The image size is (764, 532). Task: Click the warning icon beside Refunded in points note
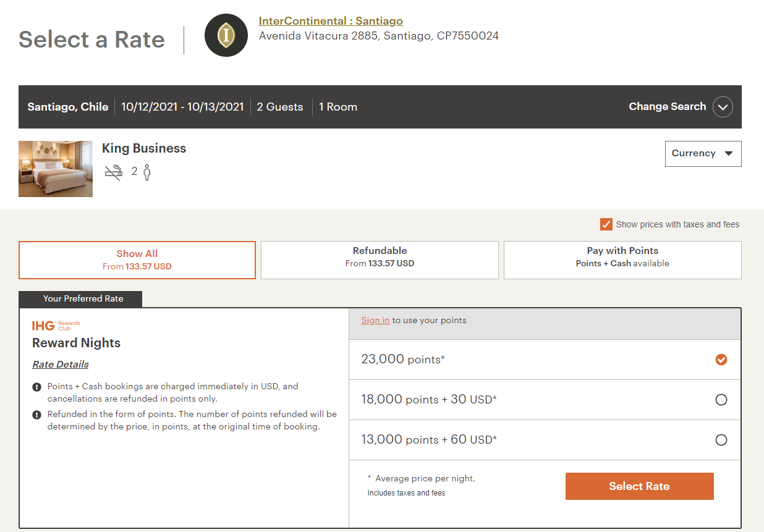click(36, 415)
